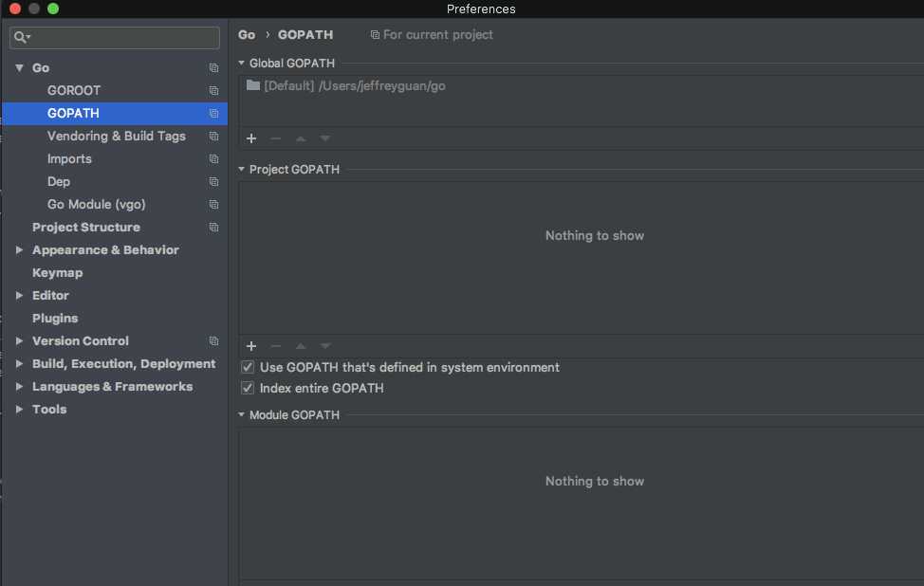This screenshot has width=924, height=586.
Task: Click remove button under Global GOPATH list
Action: 276,138
